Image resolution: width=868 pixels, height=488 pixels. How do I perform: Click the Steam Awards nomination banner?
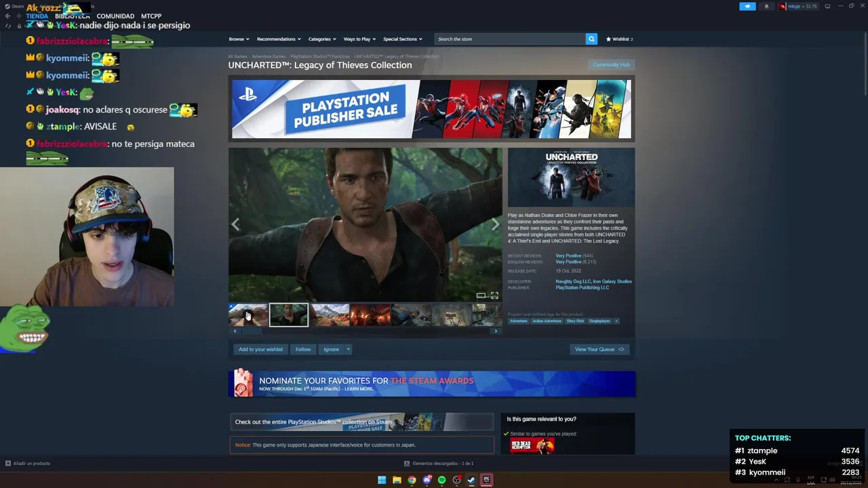point(432,384)
